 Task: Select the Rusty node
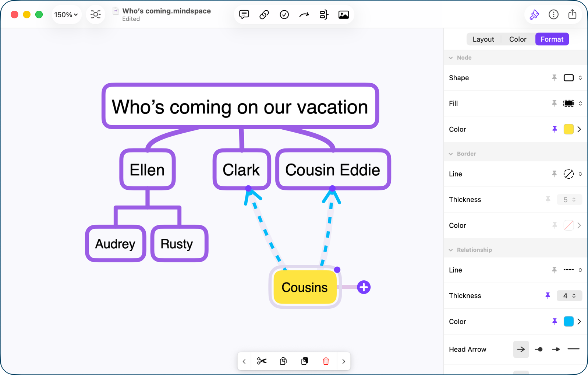click(180, 243)
